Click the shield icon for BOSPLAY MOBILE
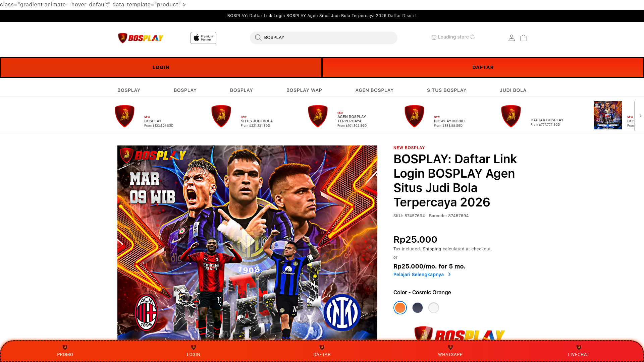This screenshot has height=362, width=644. click(414, 116)
